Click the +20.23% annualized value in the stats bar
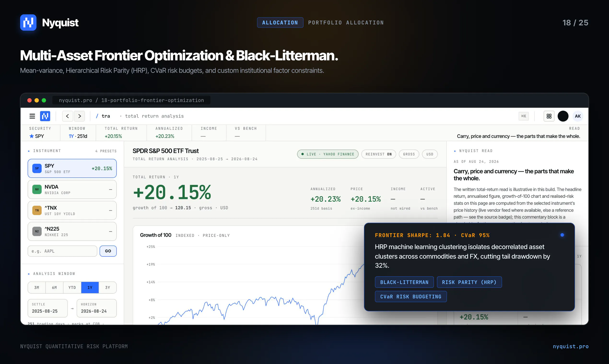The width and height of the screenshot is (609, 364). click(165, 136)
